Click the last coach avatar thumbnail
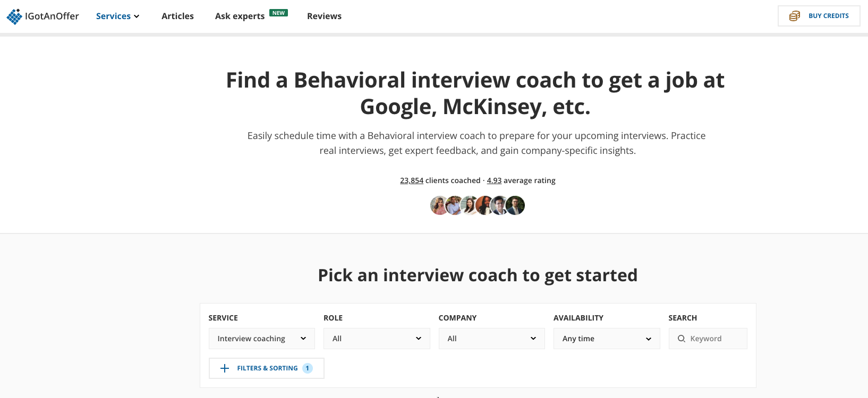This screenshot has height=398, width=868. click(x=515, y=205)
